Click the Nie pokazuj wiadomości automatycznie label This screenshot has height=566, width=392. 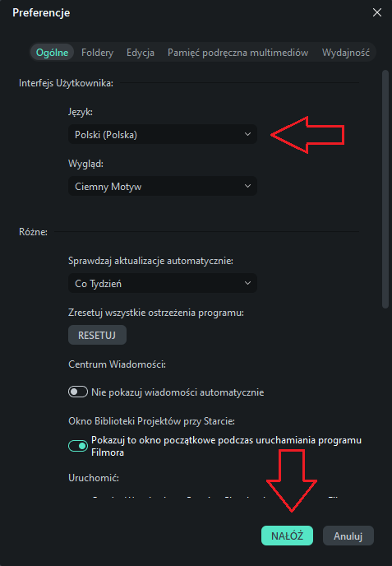178,392
